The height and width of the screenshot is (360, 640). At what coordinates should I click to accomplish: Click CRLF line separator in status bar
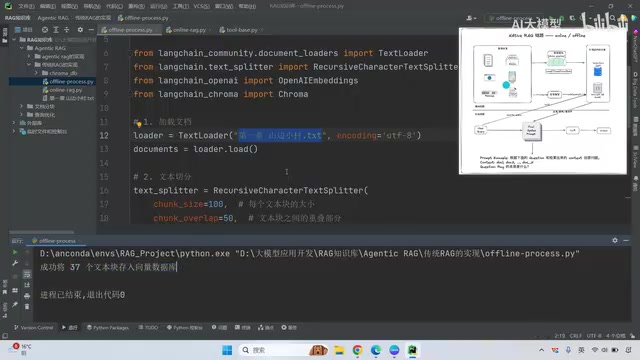click(576, 336)
